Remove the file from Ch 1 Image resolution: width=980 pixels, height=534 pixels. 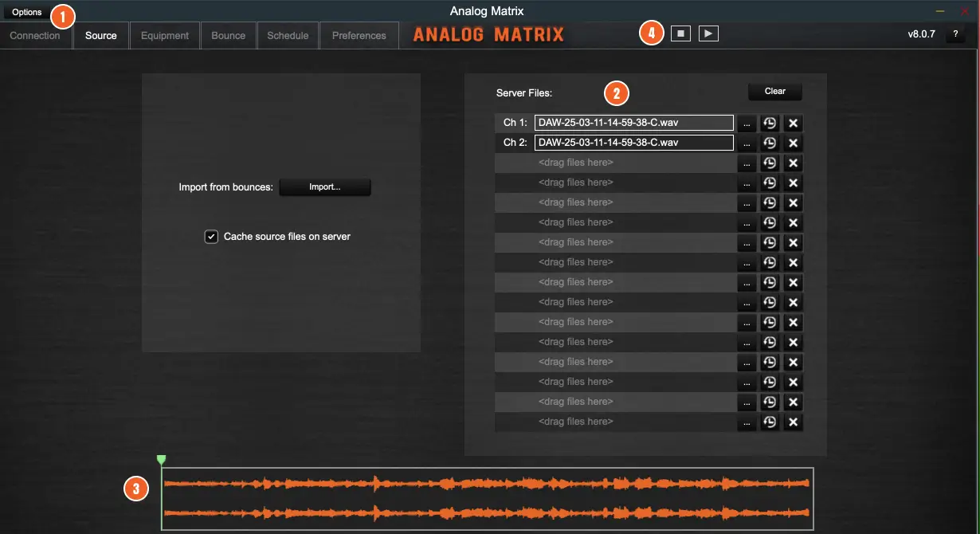point(793,124)
